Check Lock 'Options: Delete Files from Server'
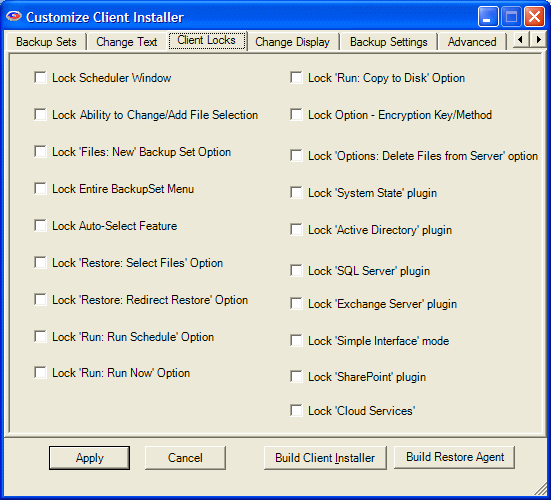551x500 pixels. 296,156
